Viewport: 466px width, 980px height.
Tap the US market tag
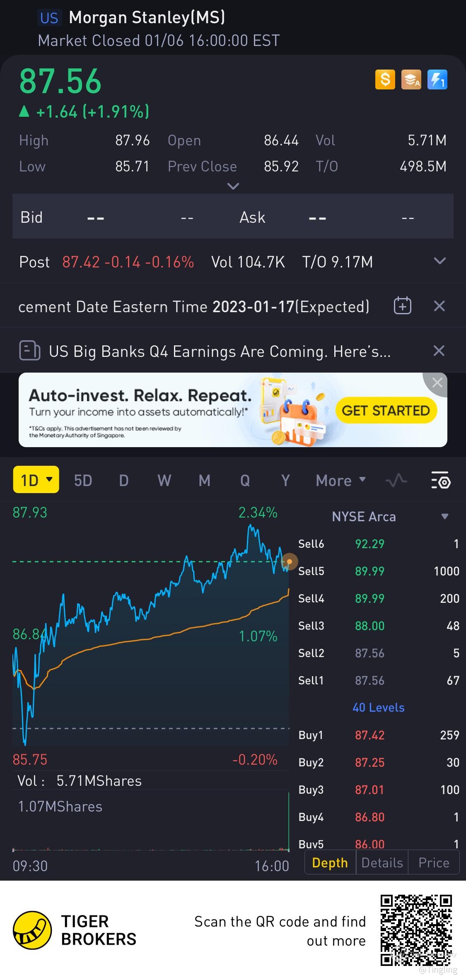[x=49, y=18]
